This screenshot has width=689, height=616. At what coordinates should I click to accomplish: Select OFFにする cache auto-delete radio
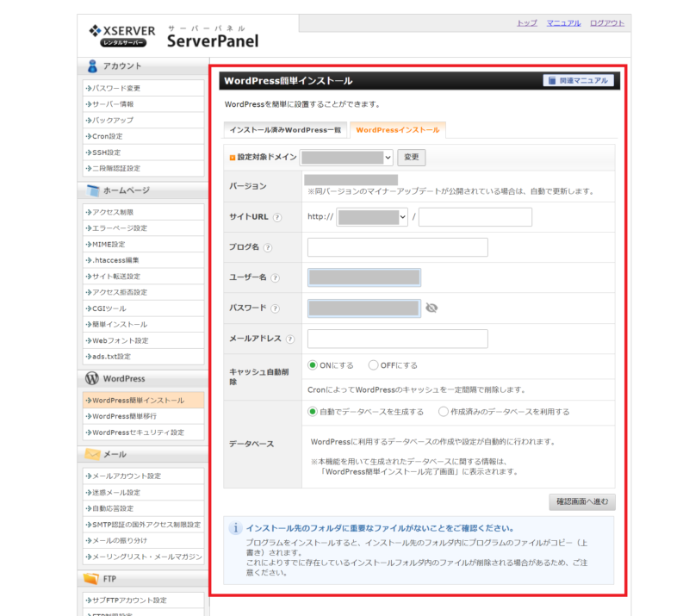pyautogui.click(x=373, y=365)
